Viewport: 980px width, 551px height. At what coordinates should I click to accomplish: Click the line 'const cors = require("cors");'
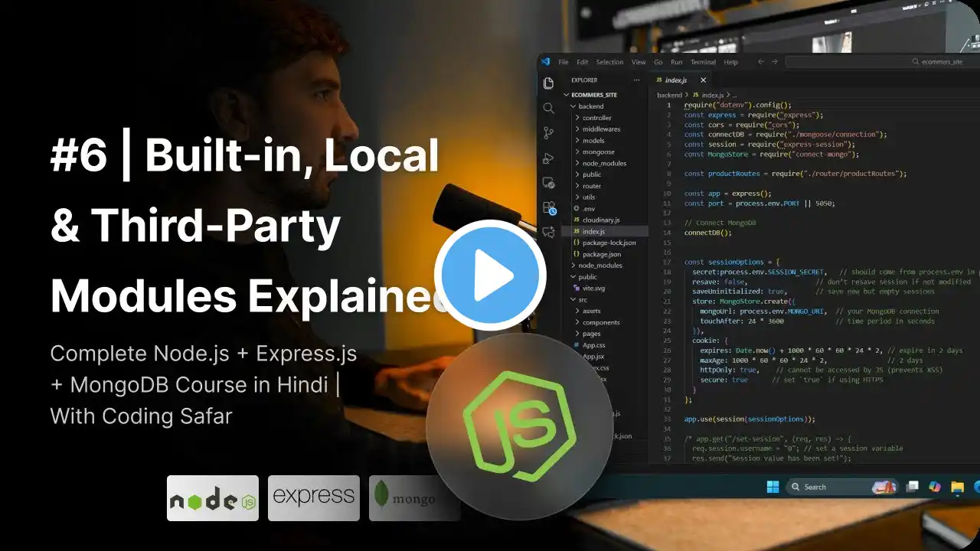click(741, 125)
